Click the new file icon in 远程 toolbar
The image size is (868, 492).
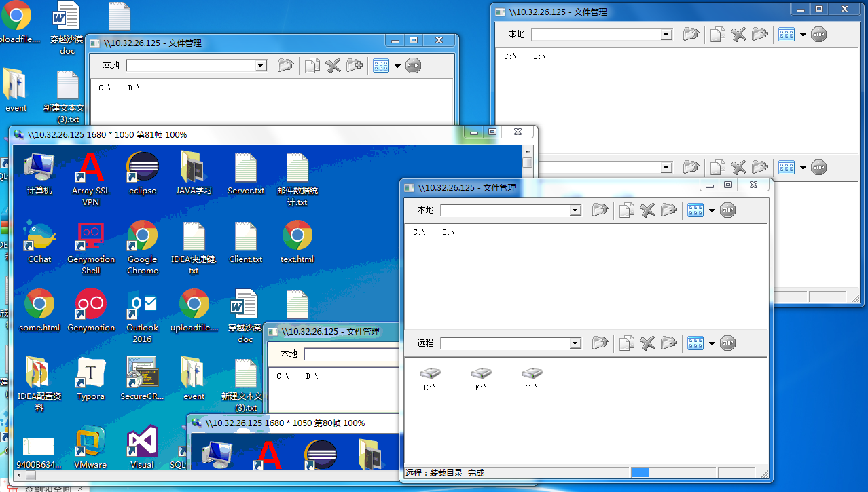627,343
